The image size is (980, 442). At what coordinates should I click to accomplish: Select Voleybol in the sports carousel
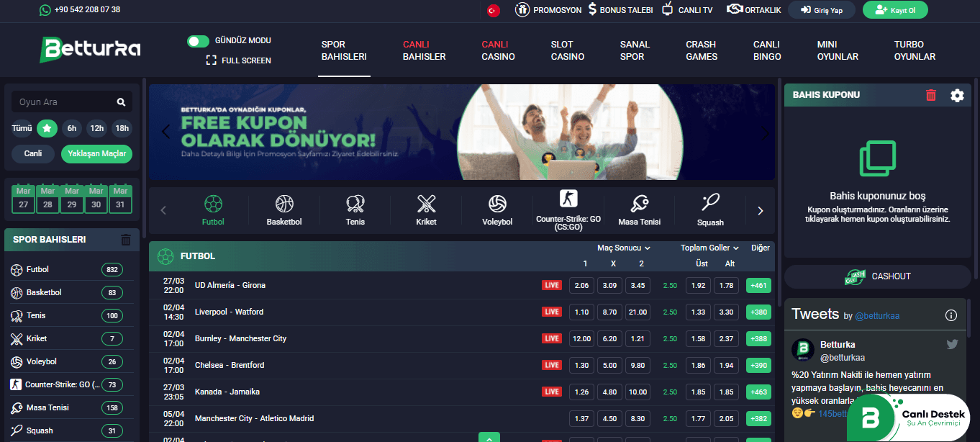pyautogui.click(x=497, y=210)
